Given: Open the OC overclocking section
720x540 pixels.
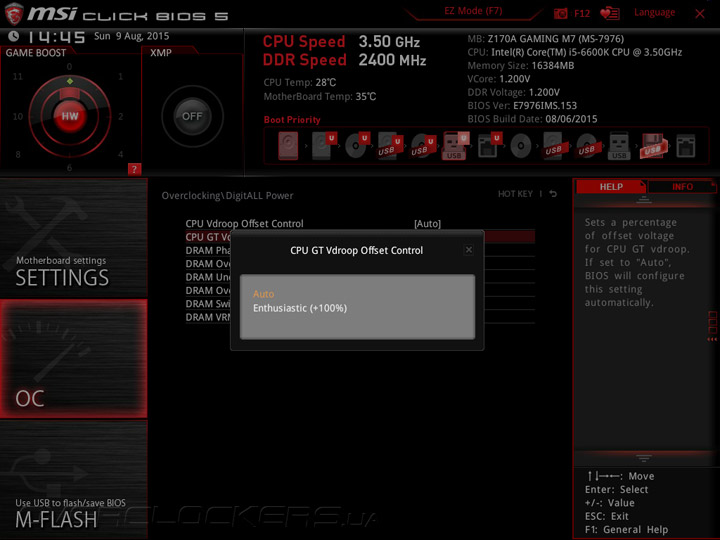Looking at the screenshot, I should [x=73, y=359].
